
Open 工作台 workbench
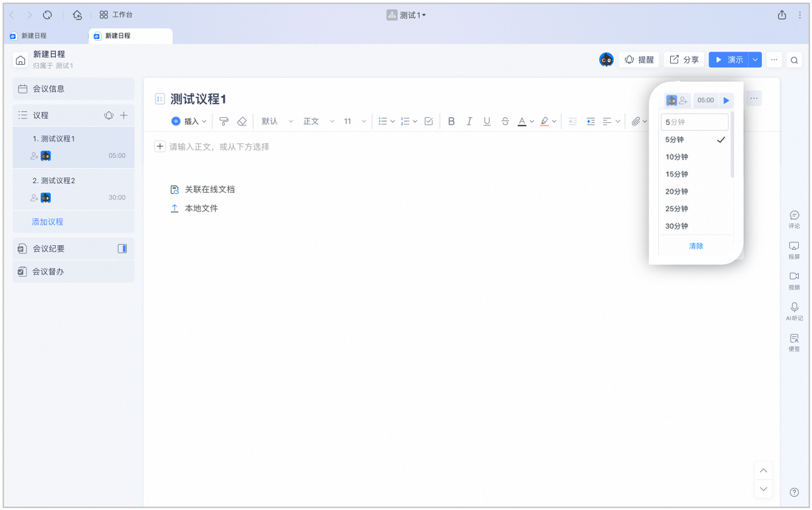[116, 14]
